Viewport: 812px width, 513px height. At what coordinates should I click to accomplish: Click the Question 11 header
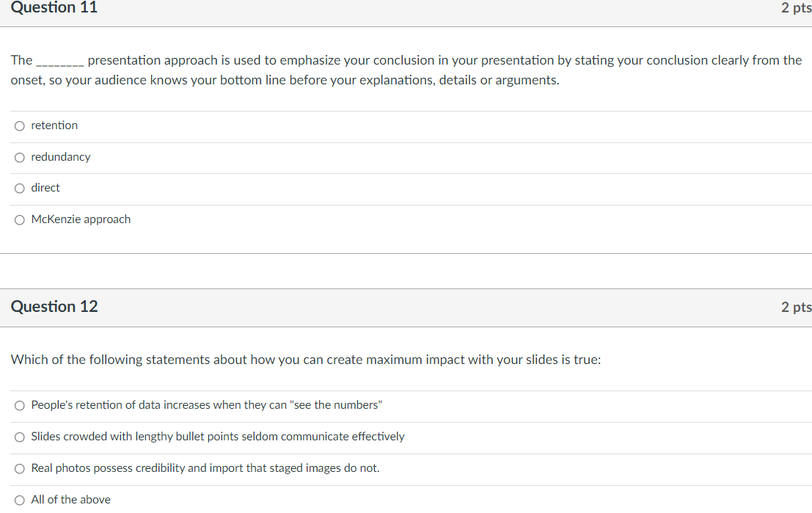tap(54, 9)
